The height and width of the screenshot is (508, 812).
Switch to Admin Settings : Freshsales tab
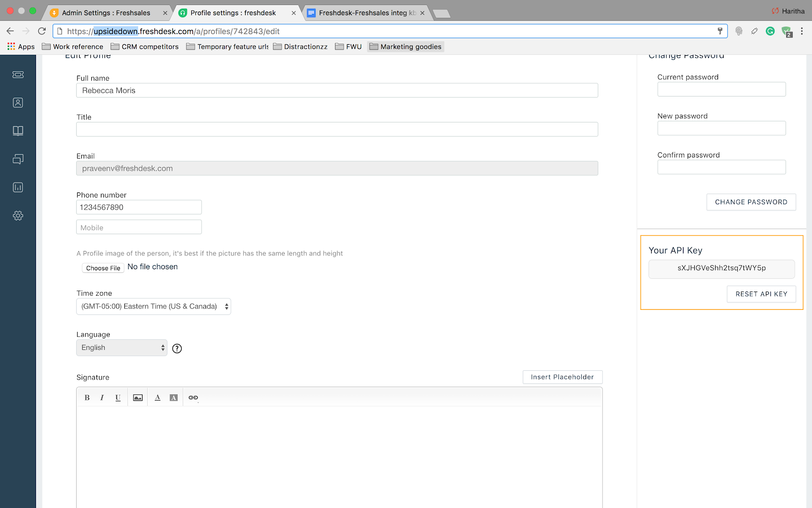(x=106, y=13)
